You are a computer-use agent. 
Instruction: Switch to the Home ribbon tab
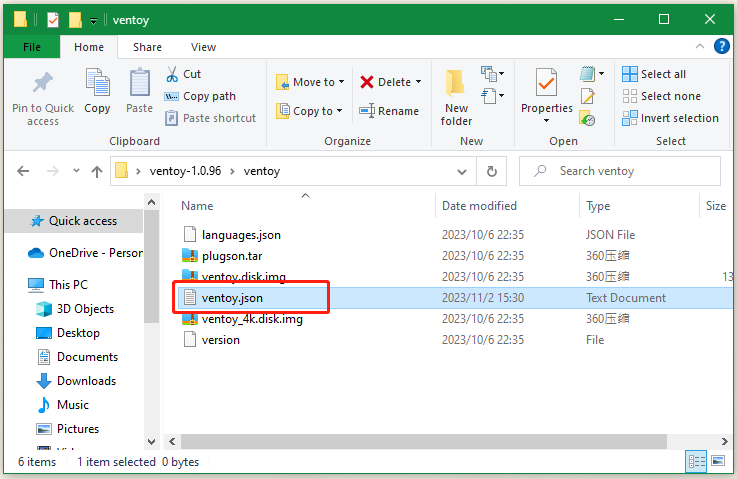[x=89, y=47]
